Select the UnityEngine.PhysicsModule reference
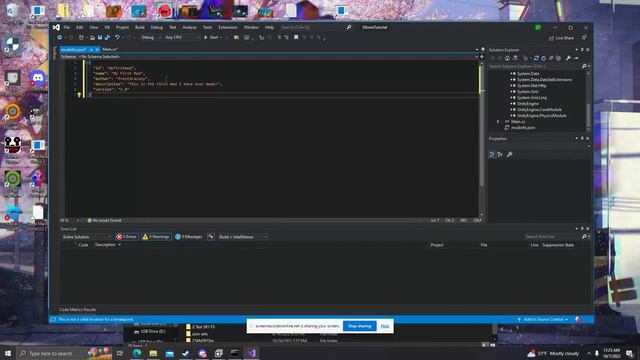This screenshot has height=360, width=640. [541, 116]
